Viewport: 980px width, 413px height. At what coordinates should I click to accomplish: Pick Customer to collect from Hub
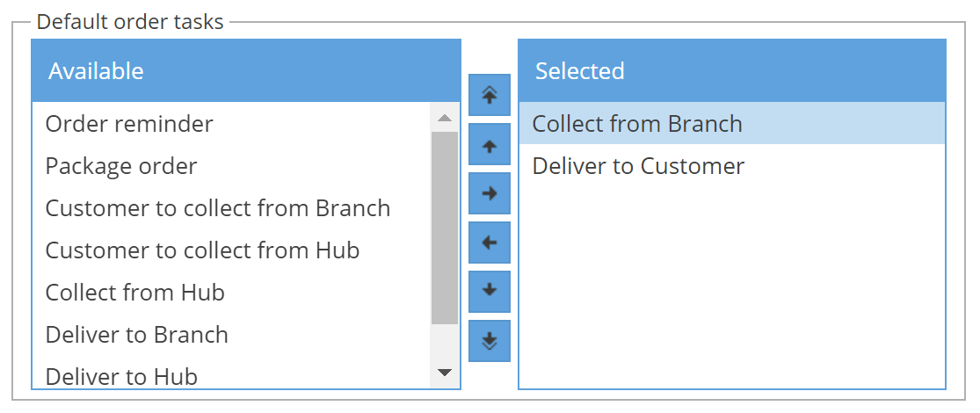coord(202,250)
